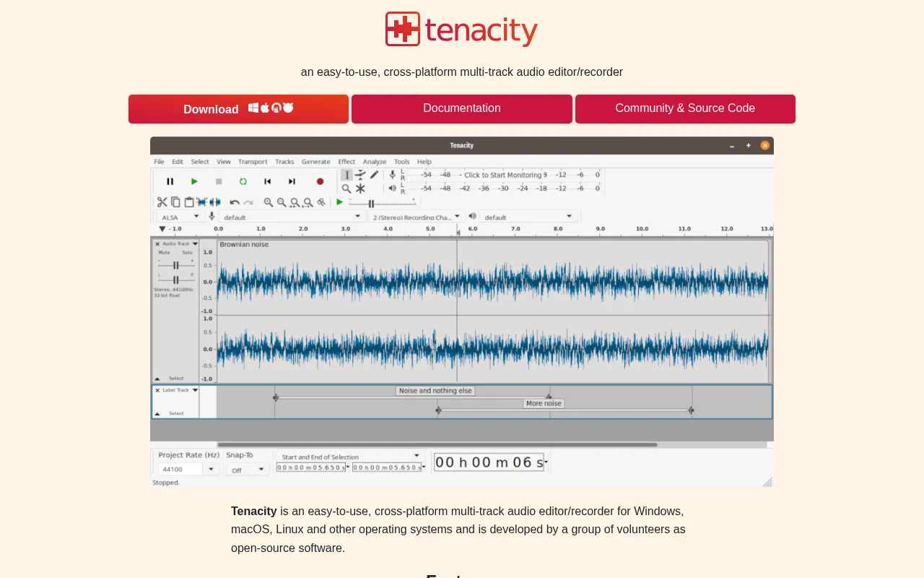
Task: Open the Tracks menu
Action: pos(284,162)
